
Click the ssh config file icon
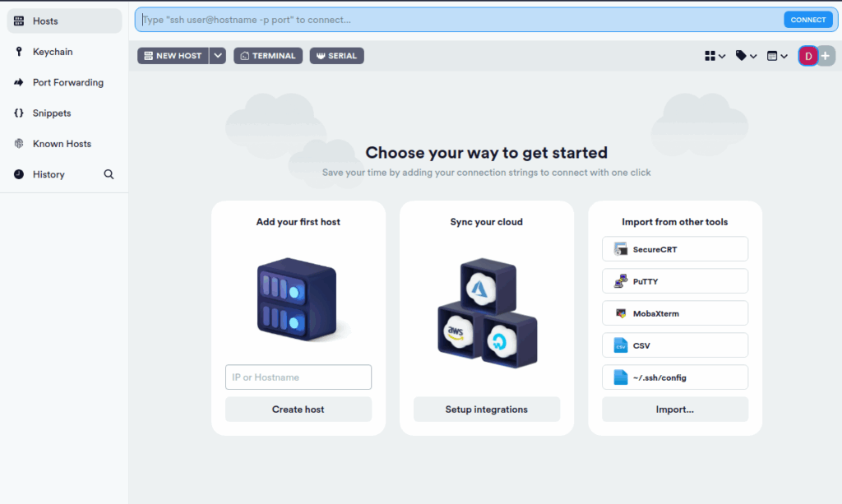pyautogui.click(x=621, y=377)
